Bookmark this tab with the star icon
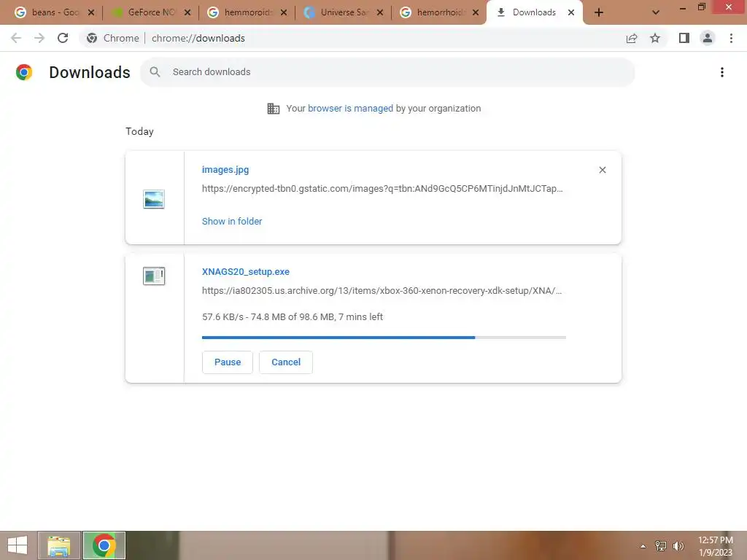Image resolution: width=747 pixels, height=560 pixels. pyautogui.click(x=655, y=38)
